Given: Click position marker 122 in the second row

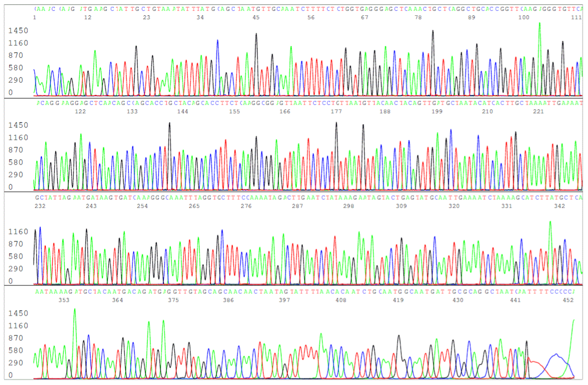Looking at the screenshot, I should 80,112.
